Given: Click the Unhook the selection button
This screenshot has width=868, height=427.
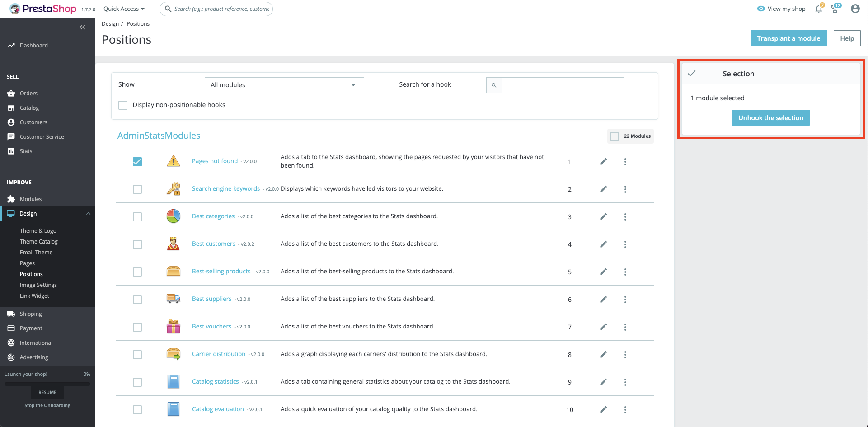Looking at the screenshot, I should (770, 117).
